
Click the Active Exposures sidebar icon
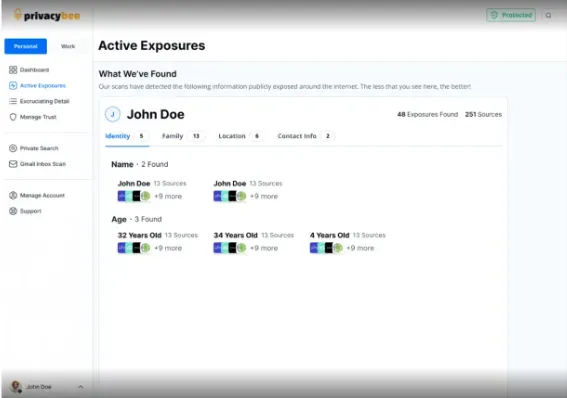(13, 86)
